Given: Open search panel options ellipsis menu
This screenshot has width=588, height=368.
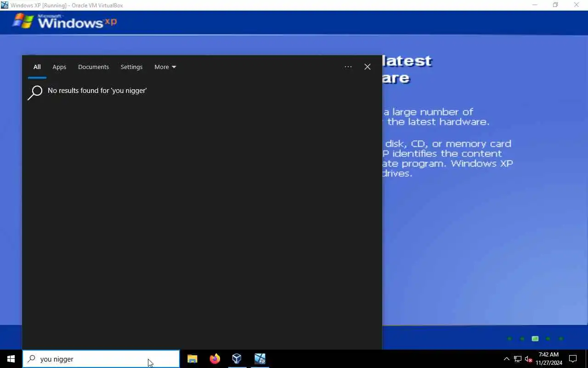Looking at the screenshot, I should coord(348,67).
